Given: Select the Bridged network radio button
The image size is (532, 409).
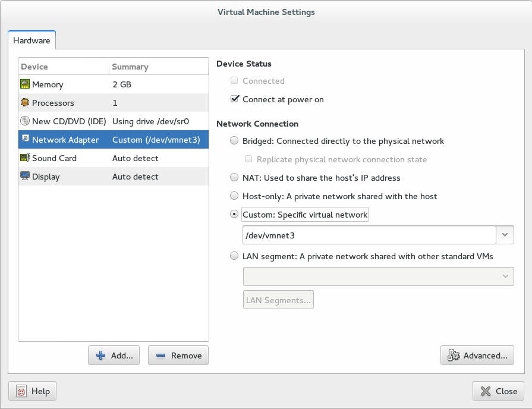Looking at the screenshot, I should [x=235, y=141].
